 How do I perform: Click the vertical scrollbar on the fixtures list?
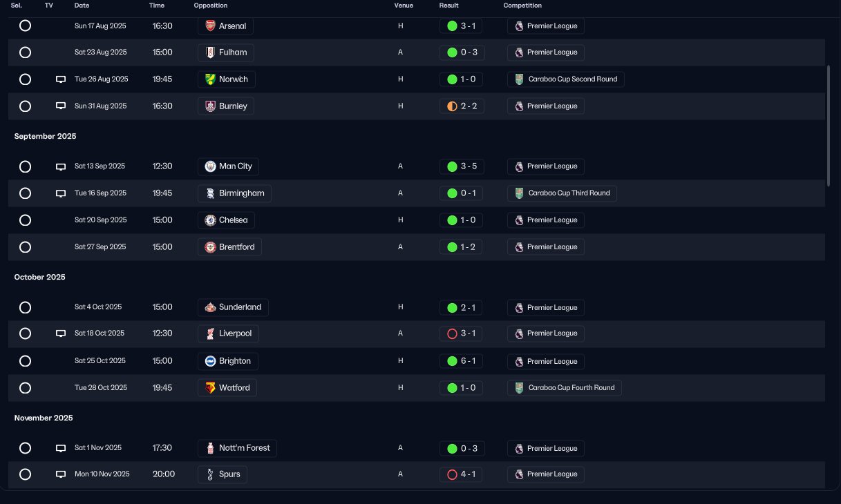(829, 126)
